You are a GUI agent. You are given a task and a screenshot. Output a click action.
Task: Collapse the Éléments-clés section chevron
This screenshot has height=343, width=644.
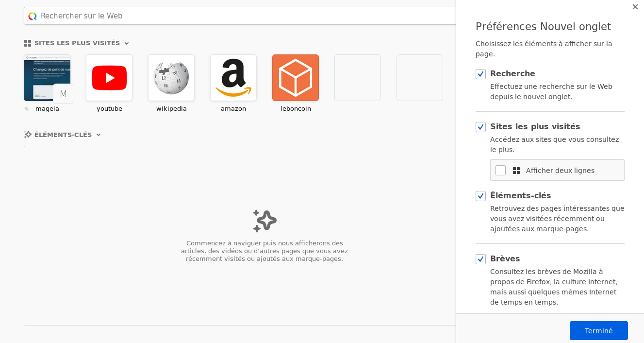coord(99,135)
